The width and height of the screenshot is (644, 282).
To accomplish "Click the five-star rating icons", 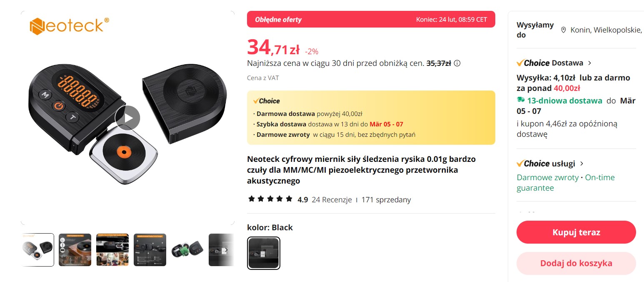I will click(270, 199).
